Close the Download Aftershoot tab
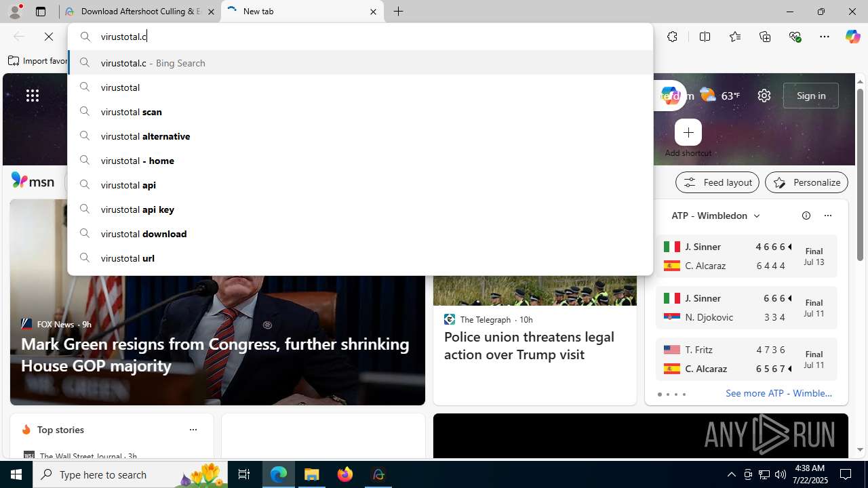The image size is (868, 488). click(x=210, y=12)
